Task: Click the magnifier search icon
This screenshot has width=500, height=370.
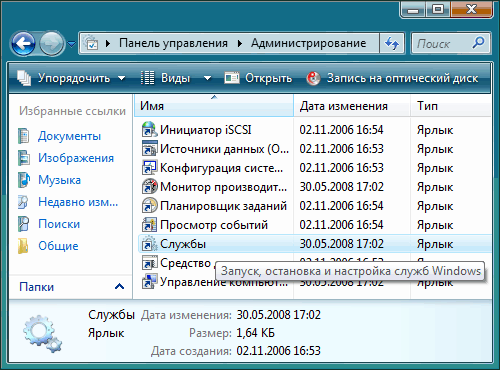Action: click(x=479, y=43)
